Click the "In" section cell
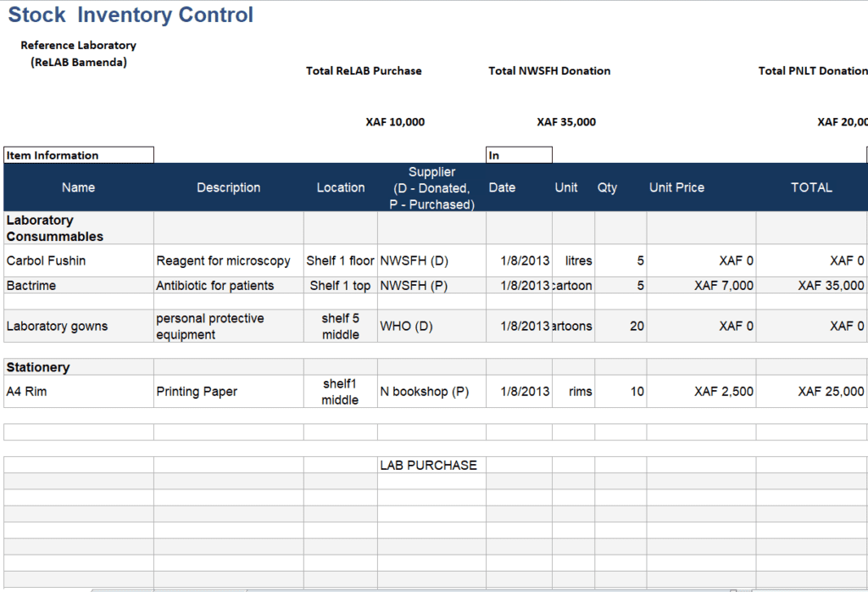868x592 pixels. (519, 155)
